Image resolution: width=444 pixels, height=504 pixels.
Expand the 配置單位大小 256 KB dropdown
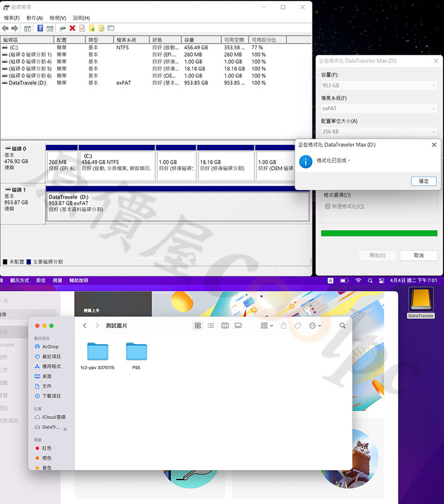coord(379,132)
